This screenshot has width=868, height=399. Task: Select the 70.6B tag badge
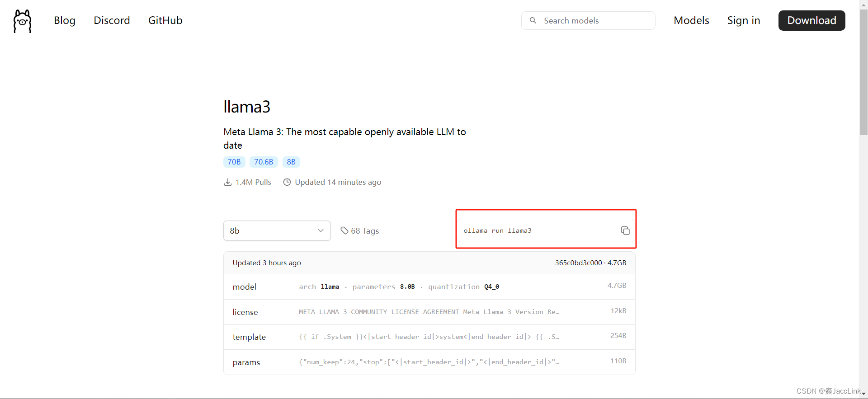(264, 162)
